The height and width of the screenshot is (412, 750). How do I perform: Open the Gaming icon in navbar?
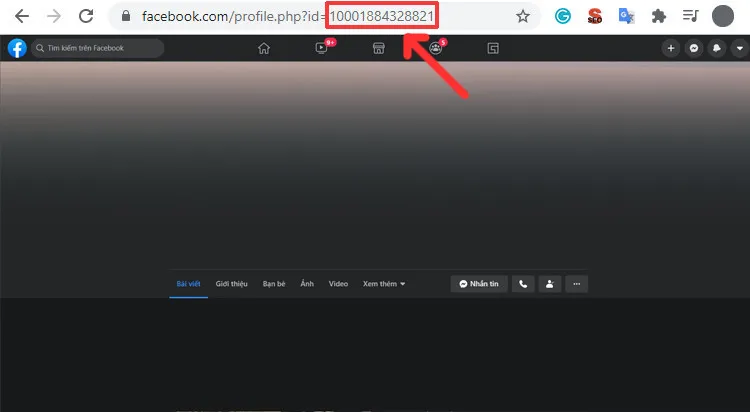pyautogui.click(x=493, y=48)
